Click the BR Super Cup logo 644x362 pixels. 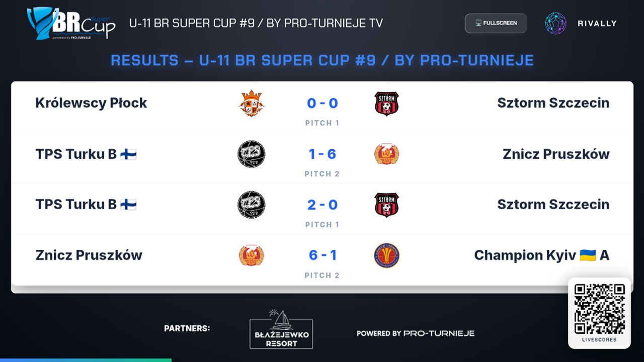(71, 23)
